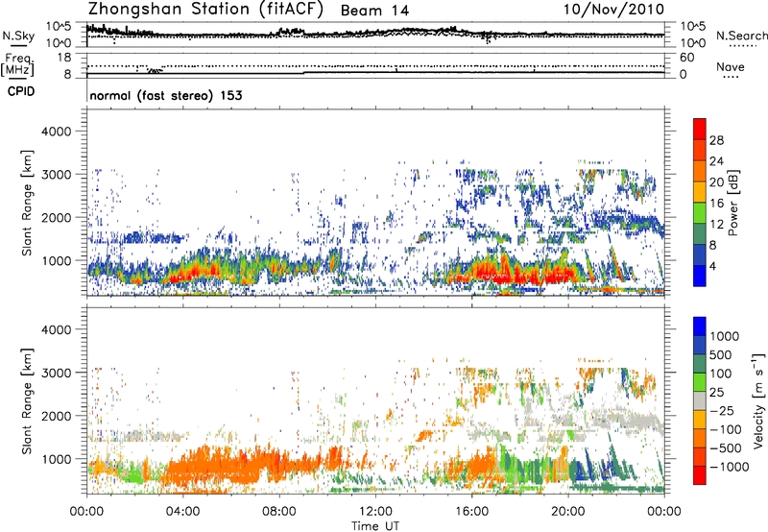Click the "Time UT" axis label

point(375,526)
